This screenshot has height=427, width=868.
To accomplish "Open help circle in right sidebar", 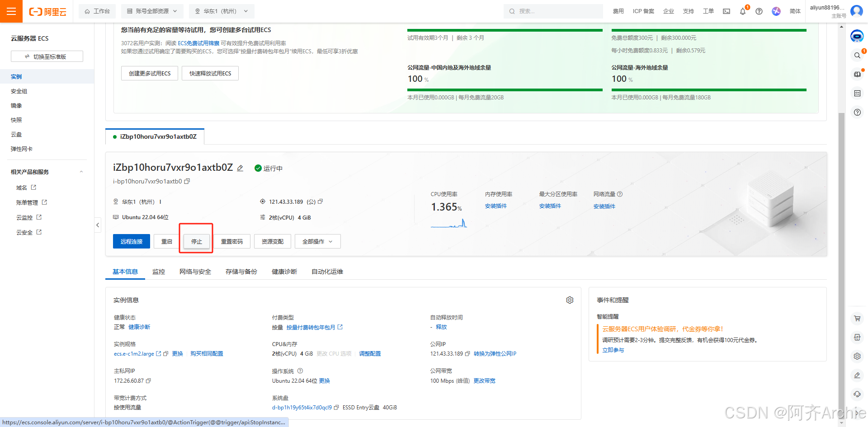I will click(857, 112).
